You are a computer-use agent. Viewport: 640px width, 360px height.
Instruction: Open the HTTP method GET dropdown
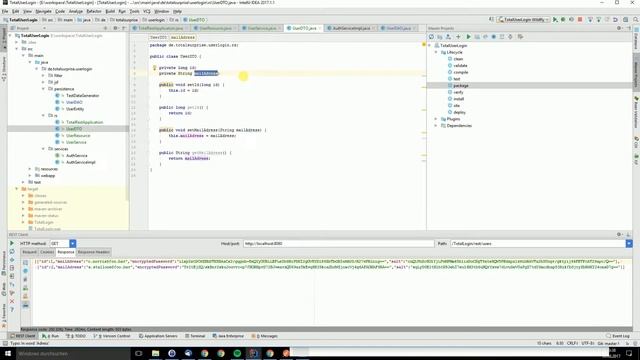click(x=72, y=243)
